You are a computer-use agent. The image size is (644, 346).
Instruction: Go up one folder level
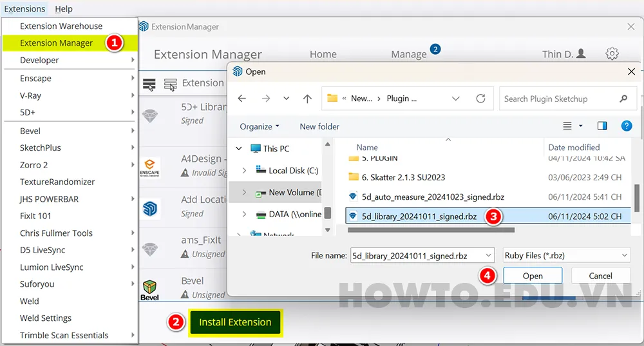tap(307, 99)
